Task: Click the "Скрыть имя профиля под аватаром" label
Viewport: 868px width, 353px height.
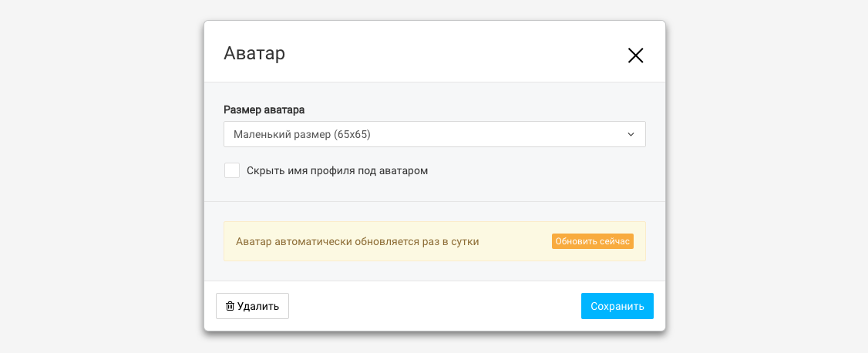Action: coord(337,170)
